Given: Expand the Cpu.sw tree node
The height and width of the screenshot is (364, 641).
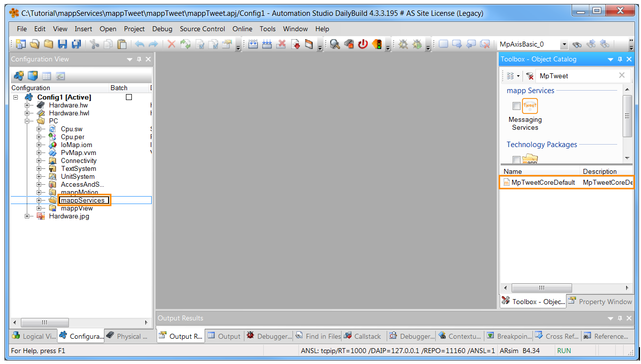Looking at the screenshot, I should click(x=40, y=129).
